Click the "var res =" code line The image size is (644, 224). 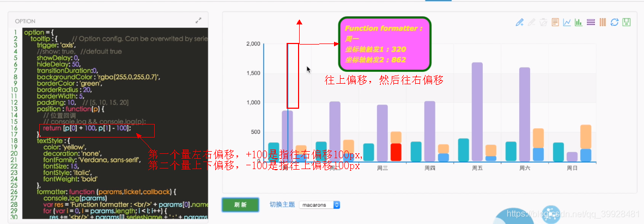[x=125, y=205]
